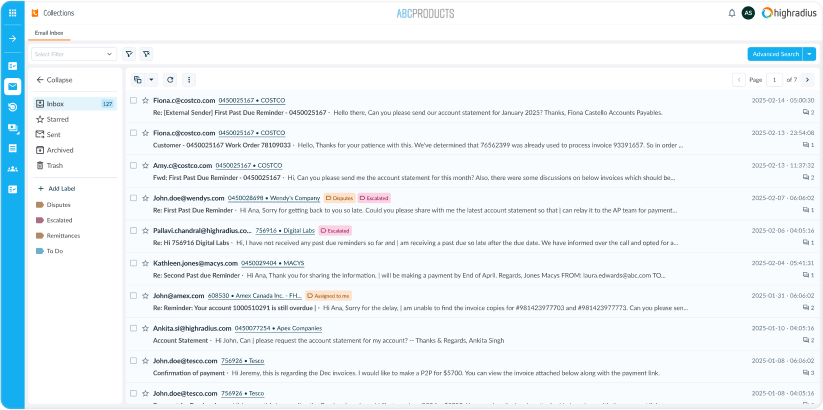
Task: Star the first Fiona.c@costco.com email
Action: [145, 100]
